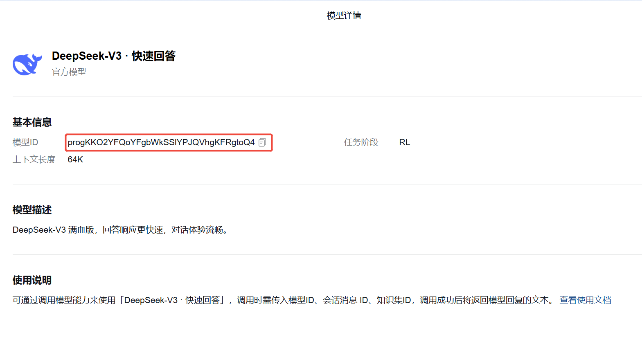642x364 pixels.
Task: Click the model ID string starting with progKKO2
Action: [x=161, y=142]
